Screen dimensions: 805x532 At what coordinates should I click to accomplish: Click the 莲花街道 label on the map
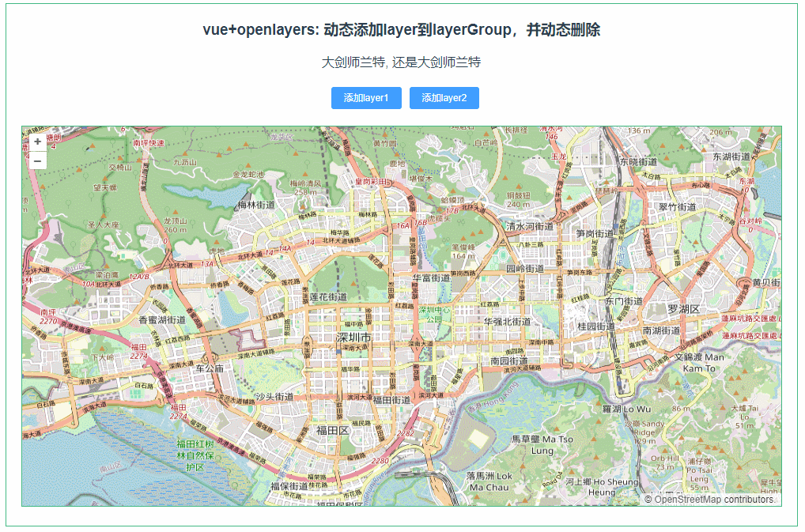[x=328, y=297]
